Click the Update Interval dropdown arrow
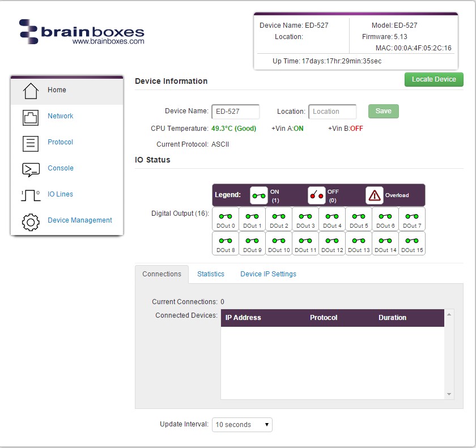The image size is (476, 448). pyautogui.click(x=266, y=424)
